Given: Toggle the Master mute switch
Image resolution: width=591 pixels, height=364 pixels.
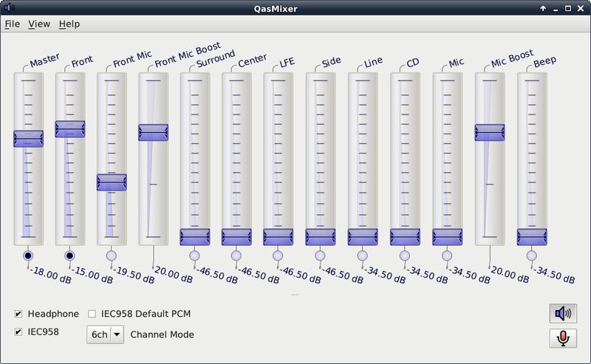Looking at the screenshot, I should (x=27, y=255).
